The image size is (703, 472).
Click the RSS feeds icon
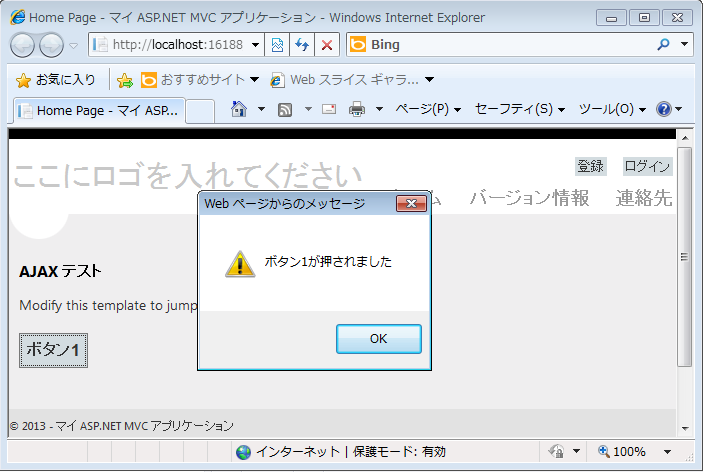tap(285, 109)
